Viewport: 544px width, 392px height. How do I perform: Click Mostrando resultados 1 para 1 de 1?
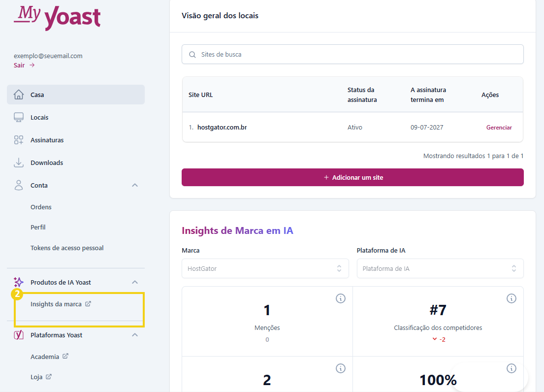[x=473, y=156]
